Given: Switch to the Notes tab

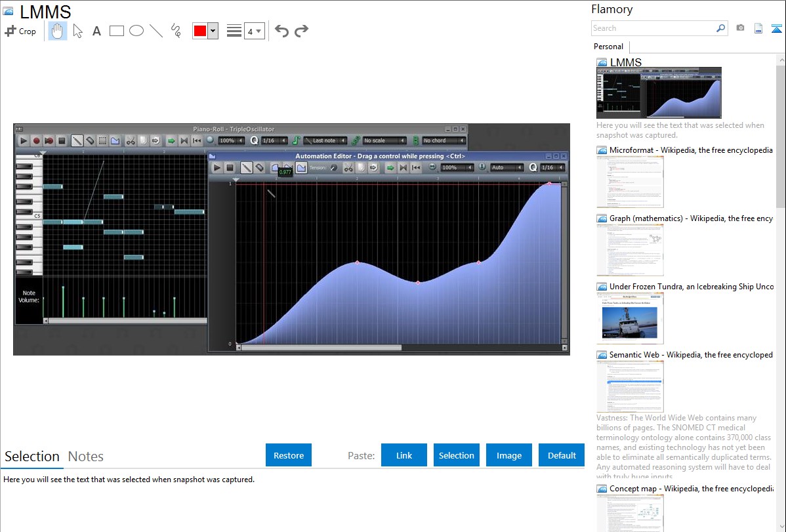Looking at the screenshot, I should pos(86,457).
